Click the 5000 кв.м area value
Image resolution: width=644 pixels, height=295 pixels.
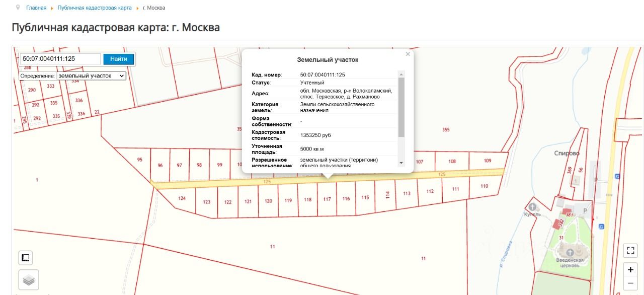(312, 149)
